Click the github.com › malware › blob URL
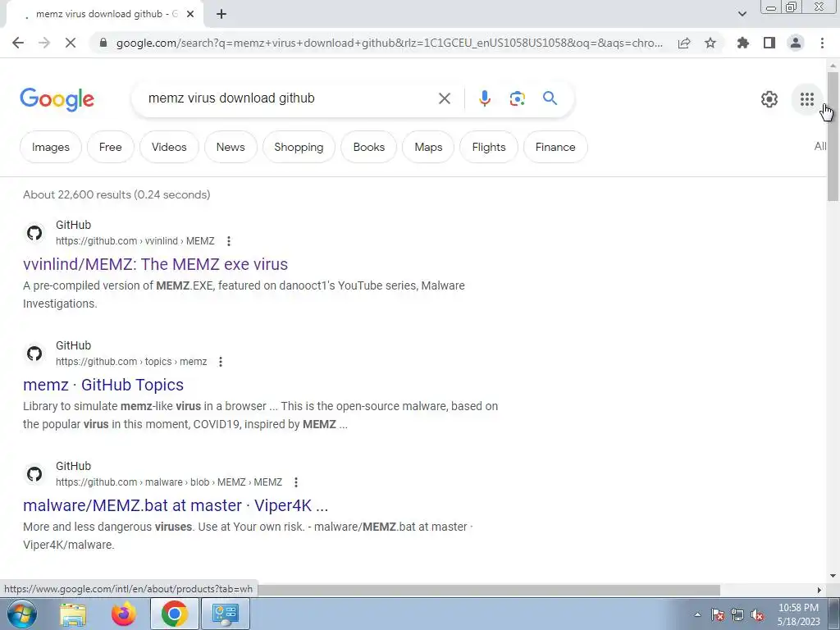The width and height of the screenshot is (840, 630). [x=169, y=482]
